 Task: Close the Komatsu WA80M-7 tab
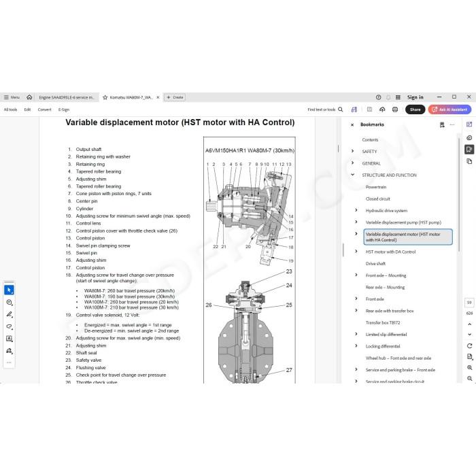[x=158, y=97]
